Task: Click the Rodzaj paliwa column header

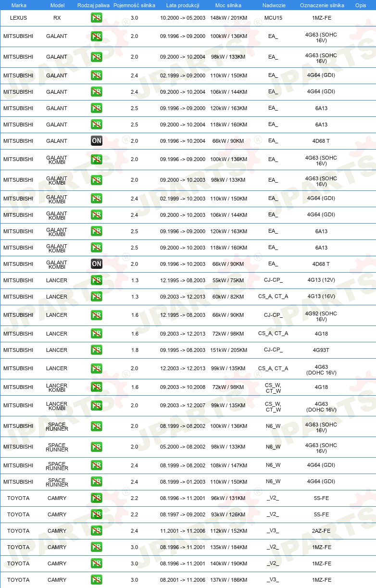Action: pyautogui.click(x=93, y=5)
